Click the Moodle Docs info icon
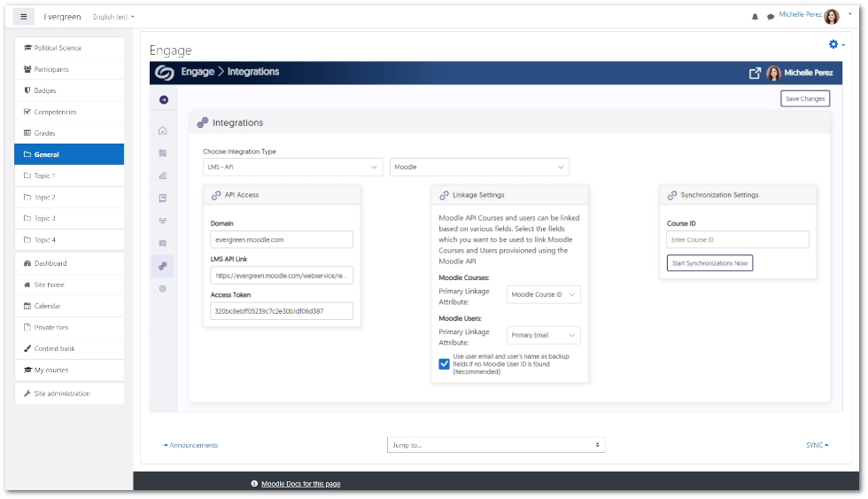Viewport: 868px width, 499px height. pos(254,484)
